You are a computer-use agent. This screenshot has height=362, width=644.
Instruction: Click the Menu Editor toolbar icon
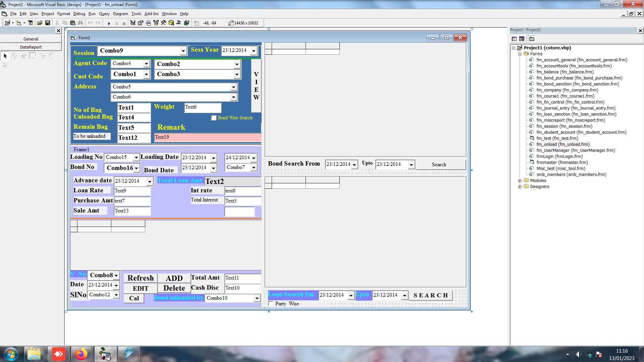click(30, 23)
